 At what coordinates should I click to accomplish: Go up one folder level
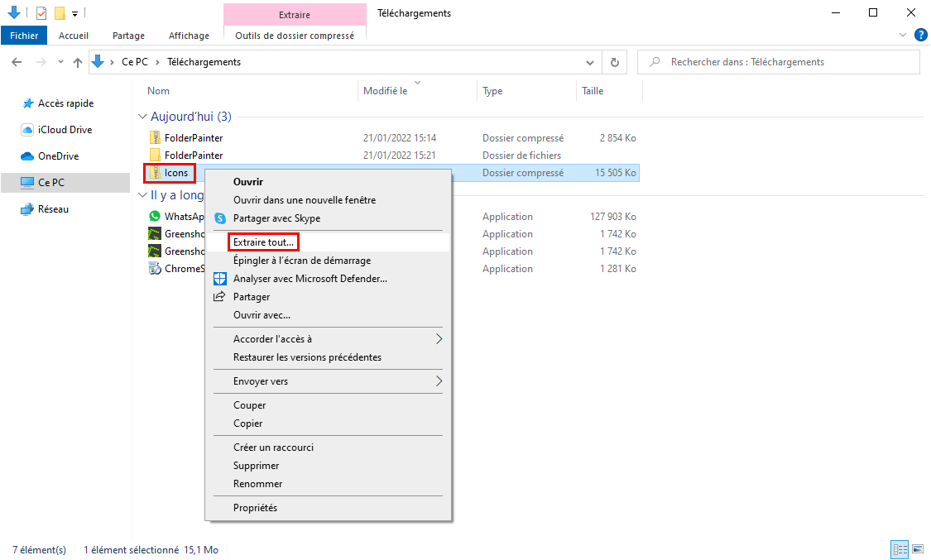pyautogui.click(x=77, y=62)
